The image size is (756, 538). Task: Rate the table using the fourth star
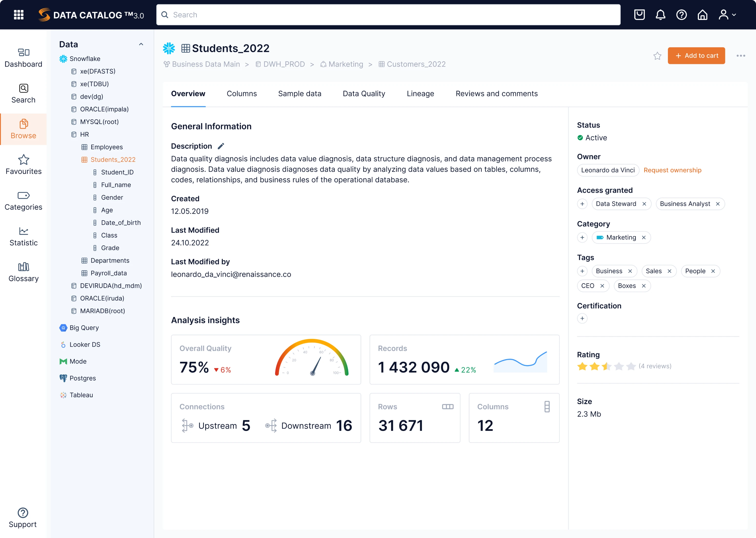pos(619,366)
